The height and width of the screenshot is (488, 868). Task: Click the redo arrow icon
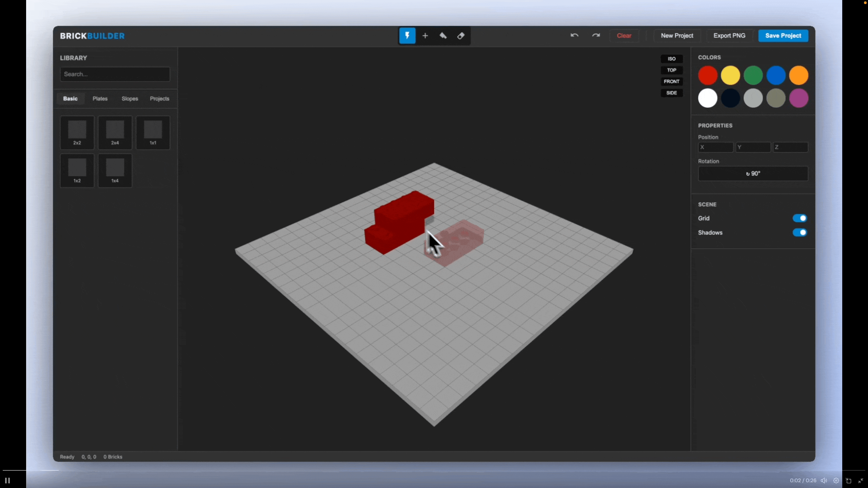point(596,36)
